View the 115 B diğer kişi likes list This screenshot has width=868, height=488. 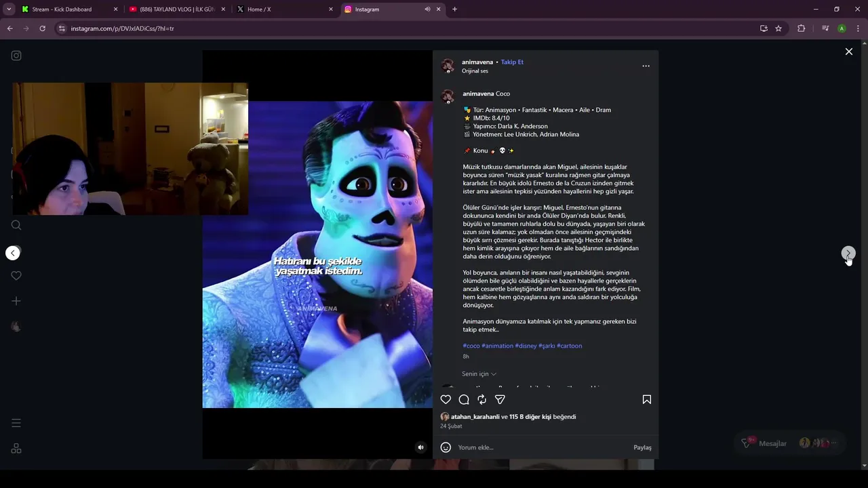click(530, 417)
